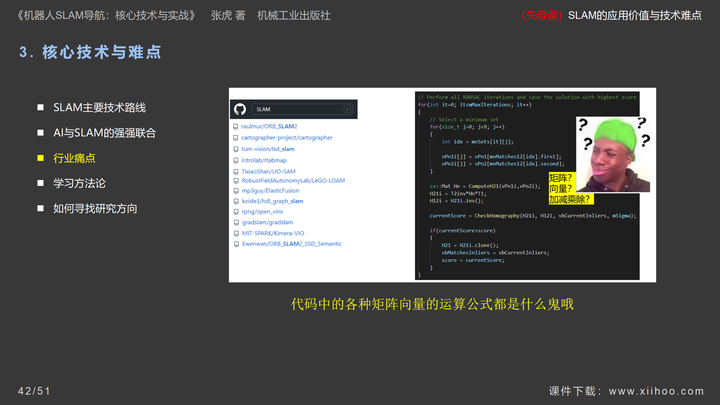The image size is (720, 405).
Task: Click the red (先导课) label
Action: [x=542, y=16]
